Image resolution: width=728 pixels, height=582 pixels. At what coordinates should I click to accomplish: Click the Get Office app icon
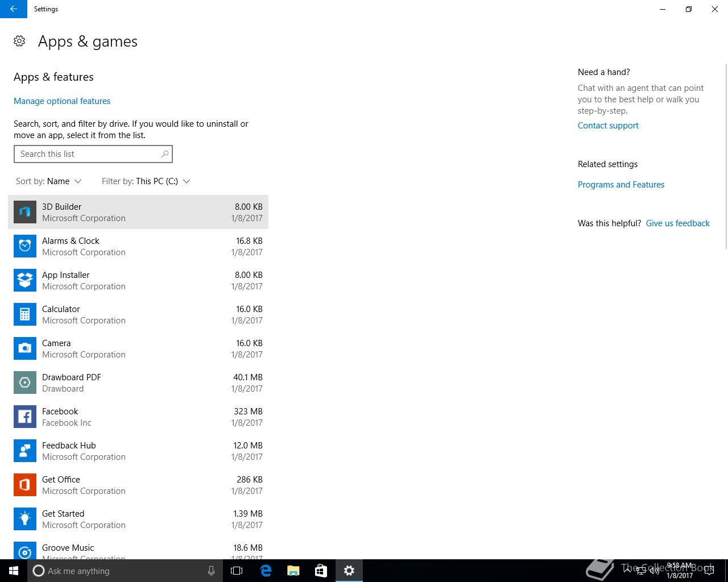(x=25, y=485)
